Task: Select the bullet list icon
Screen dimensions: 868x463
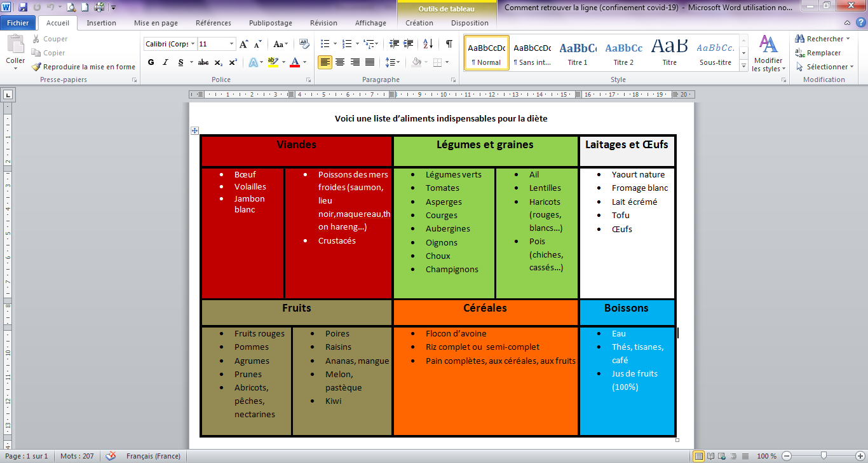Action: point(324,43)
